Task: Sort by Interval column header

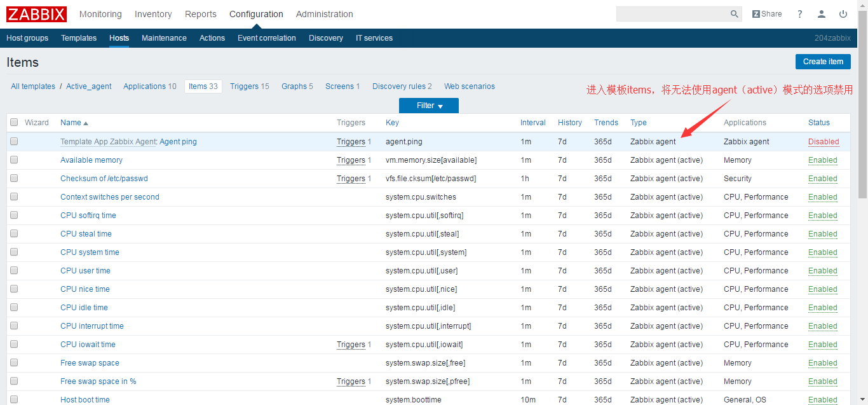Action: (x=533, y=123)
